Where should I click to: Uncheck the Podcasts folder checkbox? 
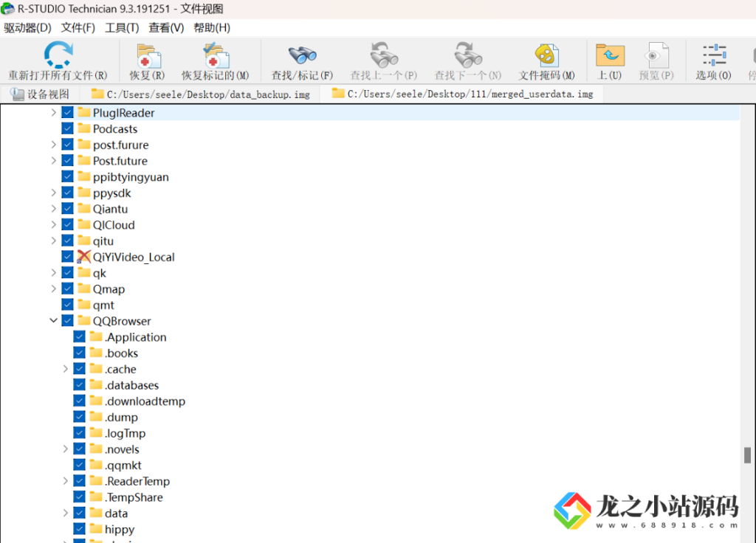[x=67, y=128]
